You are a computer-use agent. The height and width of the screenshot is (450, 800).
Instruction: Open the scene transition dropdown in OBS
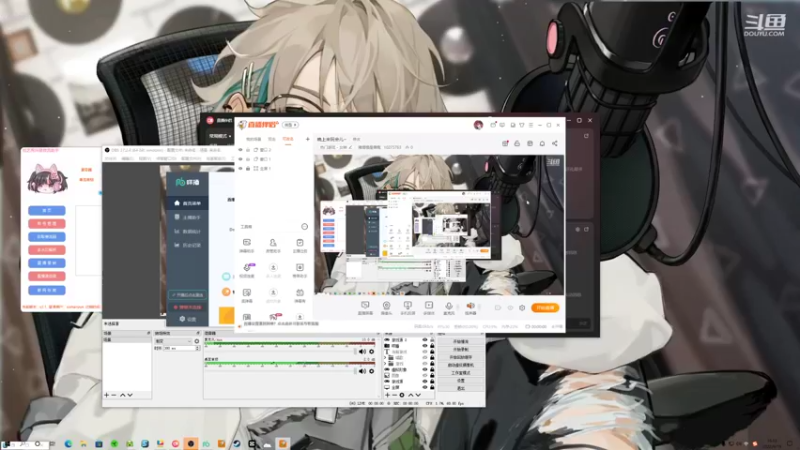[x=173, y=341]
